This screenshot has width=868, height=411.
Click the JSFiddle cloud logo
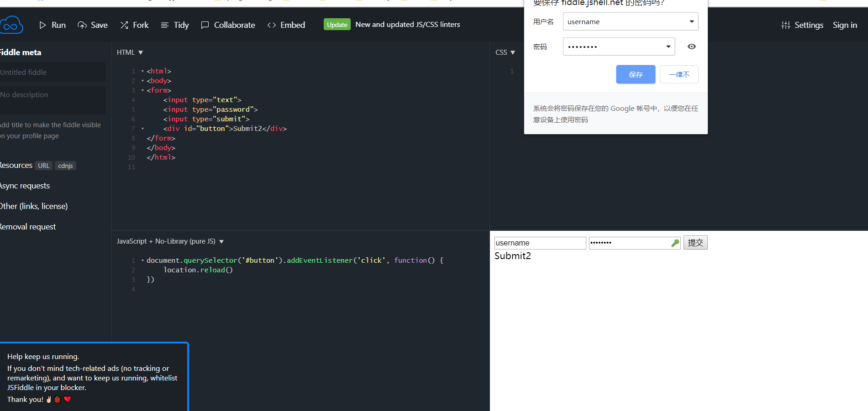11,24
